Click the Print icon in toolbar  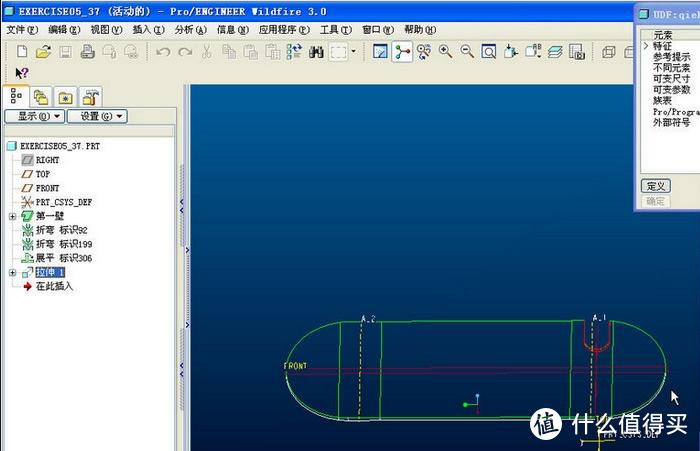click(87, 51)
